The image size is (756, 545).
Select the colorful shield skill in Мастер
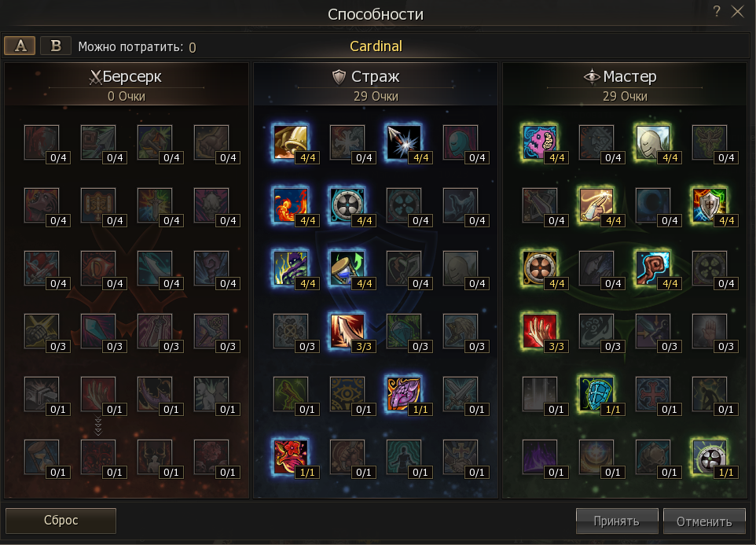tap(709, 205)
